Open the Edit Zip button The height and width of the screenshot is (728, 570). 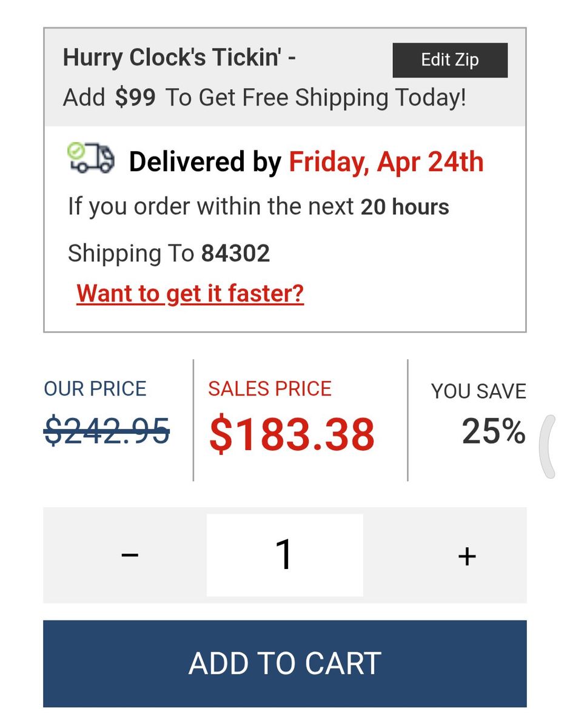(450, 60)
